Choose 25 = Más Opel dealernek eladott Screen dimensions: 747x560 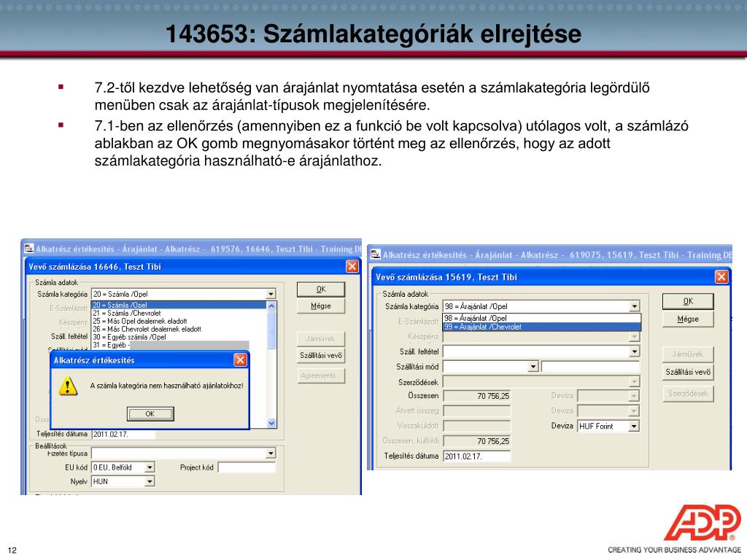(179, 321)
